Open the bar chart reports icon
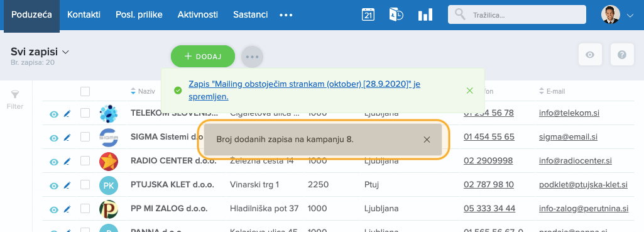644x232 pixels. coord(425,15)
